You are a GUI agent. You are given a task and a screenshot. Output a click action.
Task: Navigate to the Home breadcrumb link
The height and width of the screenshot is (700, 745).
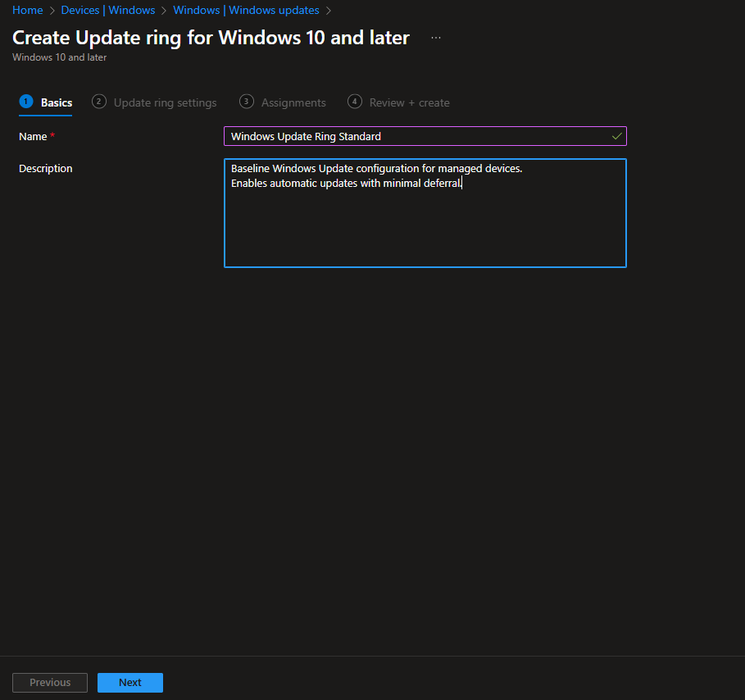pyautogui.click(x=27, y=11)
